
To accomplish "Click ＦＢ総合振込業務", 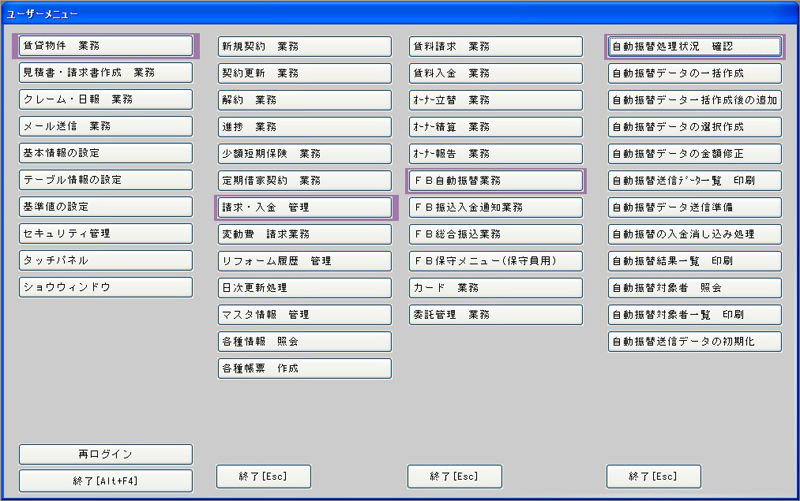I will click(x=495, y=234).
